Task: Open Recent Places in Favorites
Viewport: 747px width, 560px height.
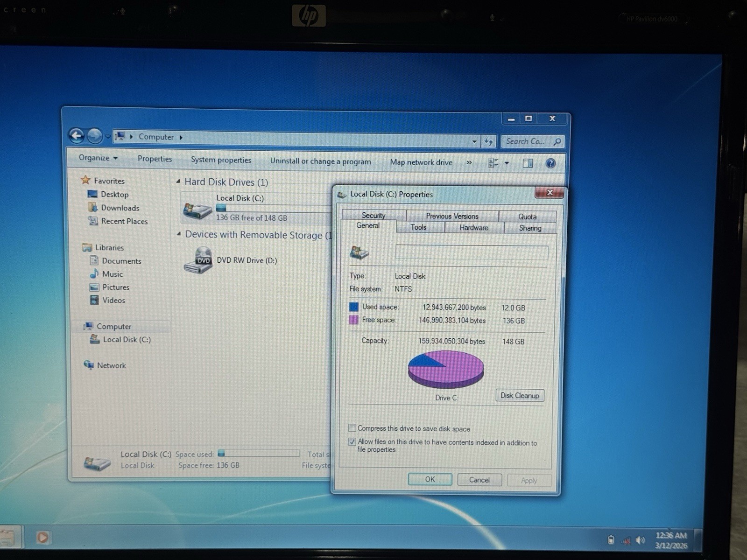Action: click(124, 221)
